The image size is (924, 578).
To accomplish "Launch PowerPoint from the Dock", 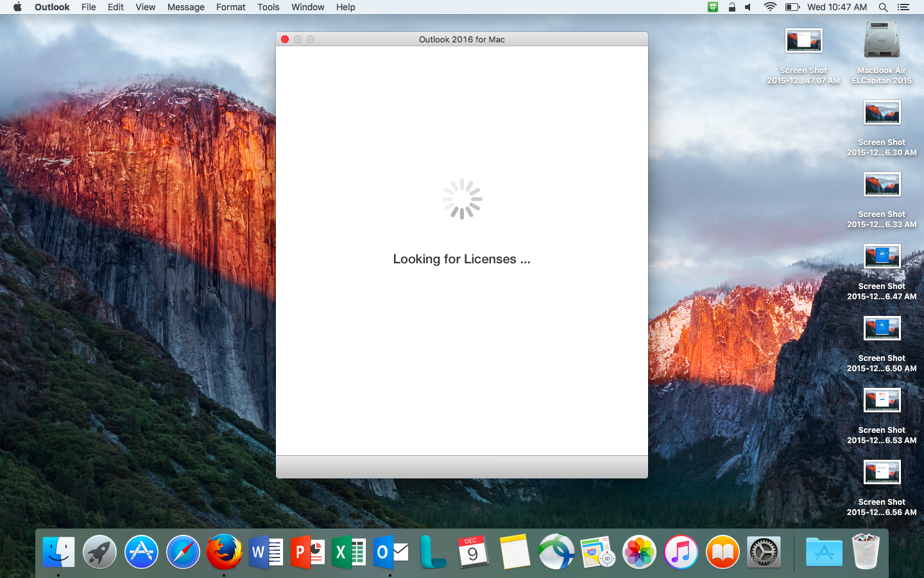I will [307, 552].
